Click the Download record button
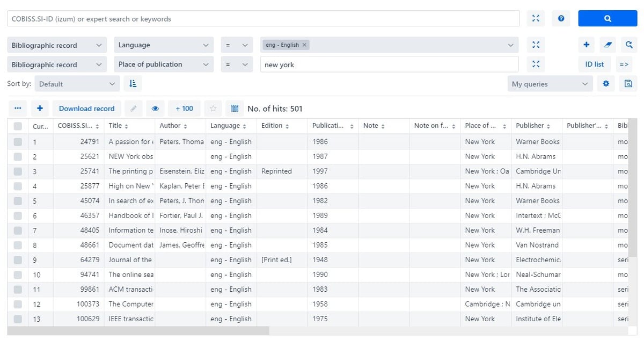 [87, 109]
